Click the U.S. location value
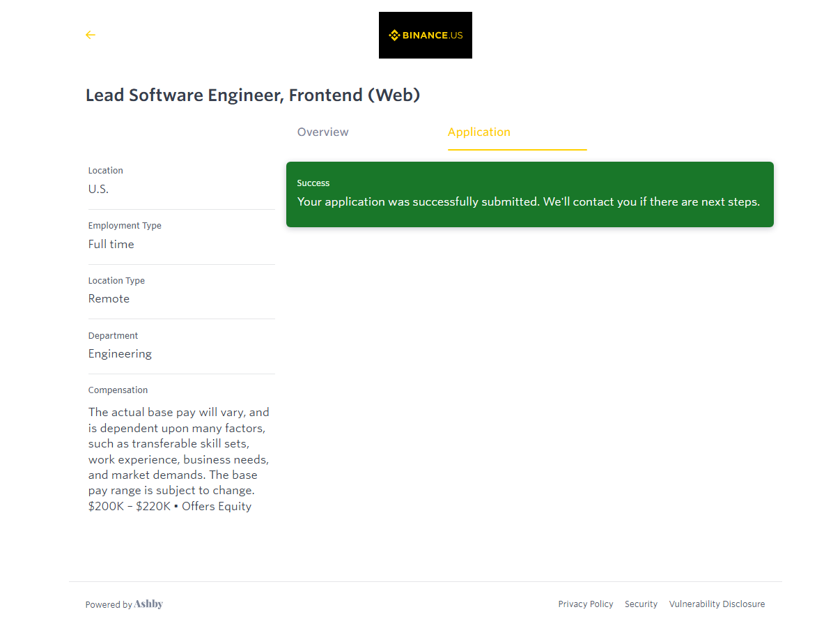The image size is (840, 628). 98,190
